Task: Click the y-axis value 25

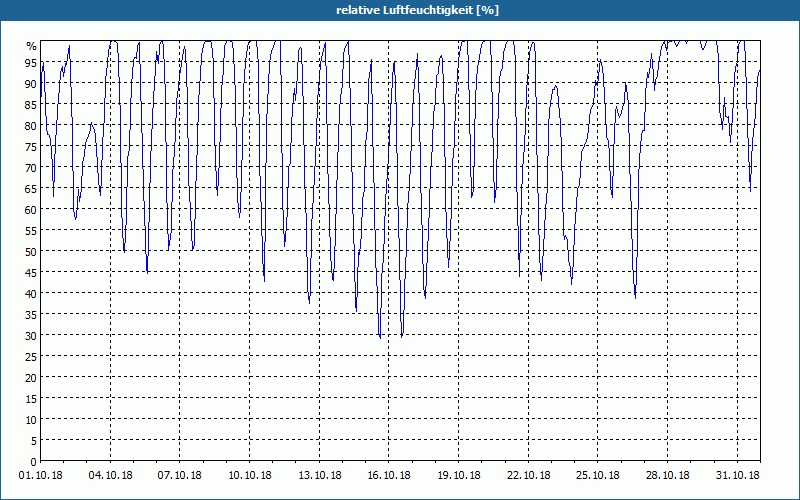Action: pos(31,357)
